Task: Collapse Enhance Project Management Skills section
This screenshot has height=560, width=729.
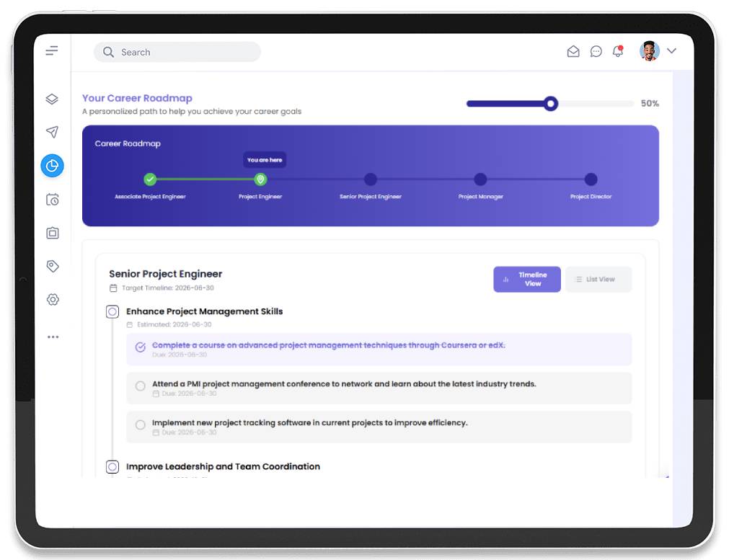Action: 112,312
